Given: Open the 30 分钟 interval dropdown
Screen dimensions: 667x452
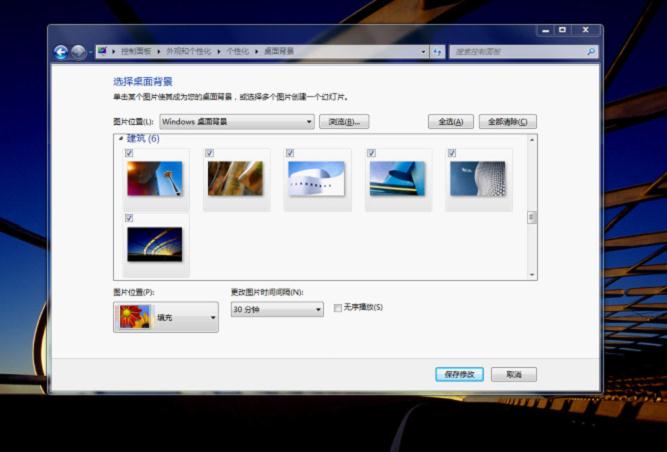Looking at the screenshot, I should click(x=276, y=310).
